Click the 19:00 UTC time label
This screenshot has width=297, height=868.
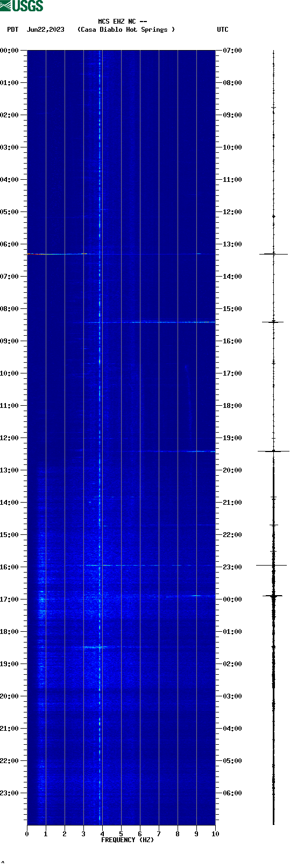coord(232,438)
